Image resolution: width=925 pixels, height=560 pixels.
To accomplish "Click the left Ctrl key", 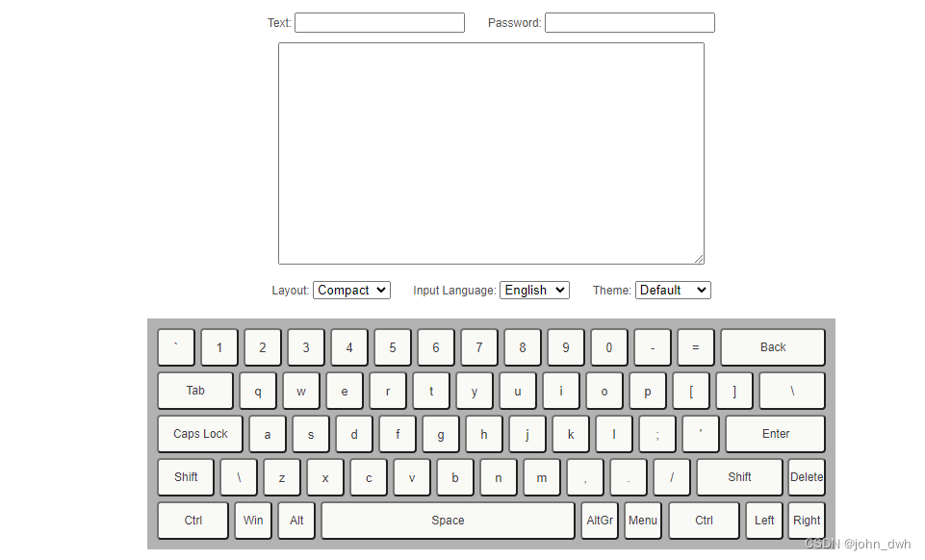I will [193, 521].
